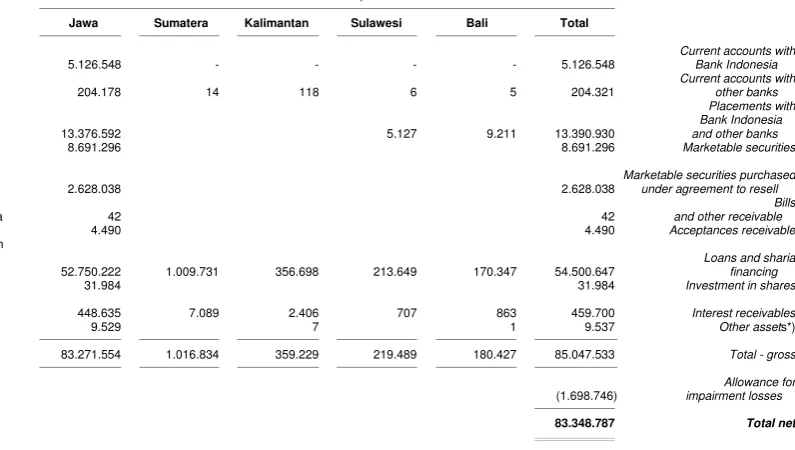Select Kalimantan loans value 356.698

297,272
